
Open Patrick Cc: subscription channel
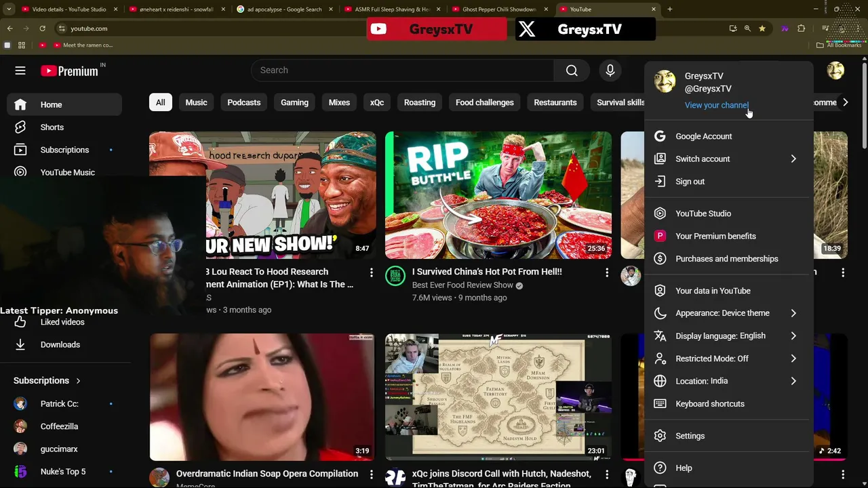tap(64, 404)
